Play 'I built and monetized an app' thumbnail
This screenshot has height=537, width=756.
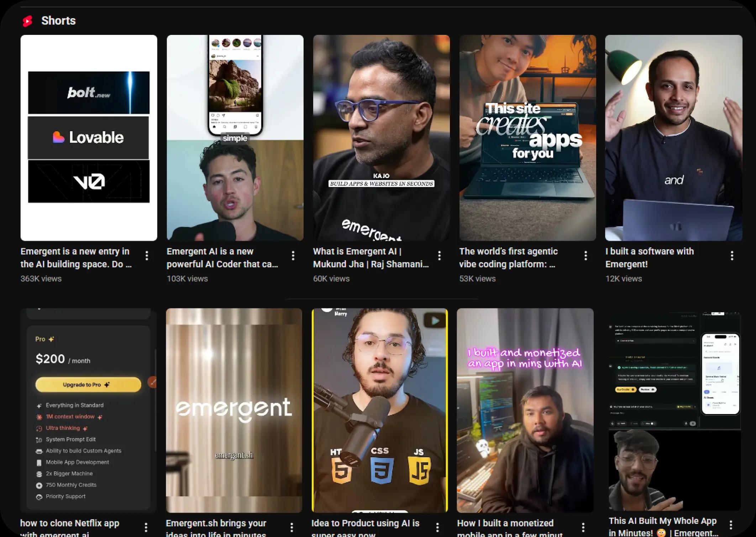pos(525,411)
